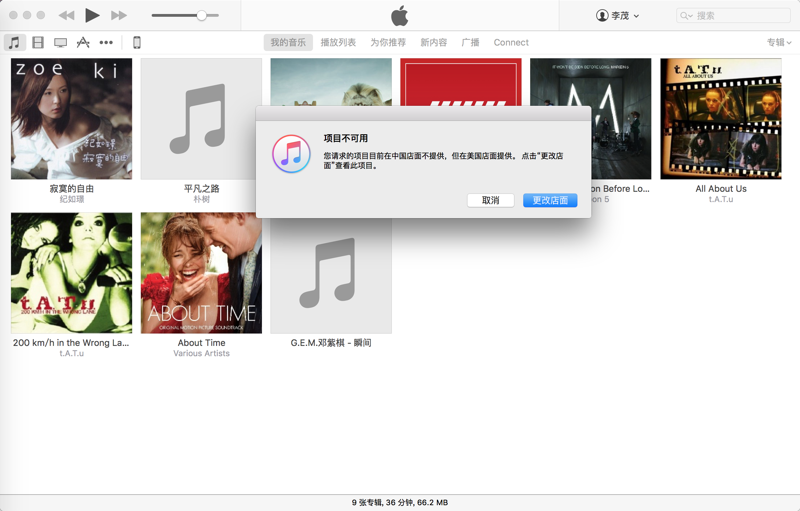The image size is (800, 511).
Task: Open the All About Us album cover
Action: pyautogui.click(x=721, y=119)
